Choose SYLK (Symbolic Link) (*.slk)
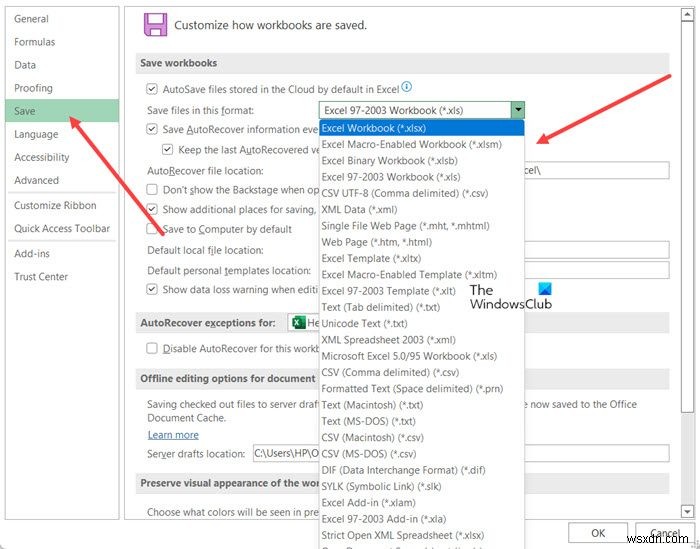 point(422,487)
